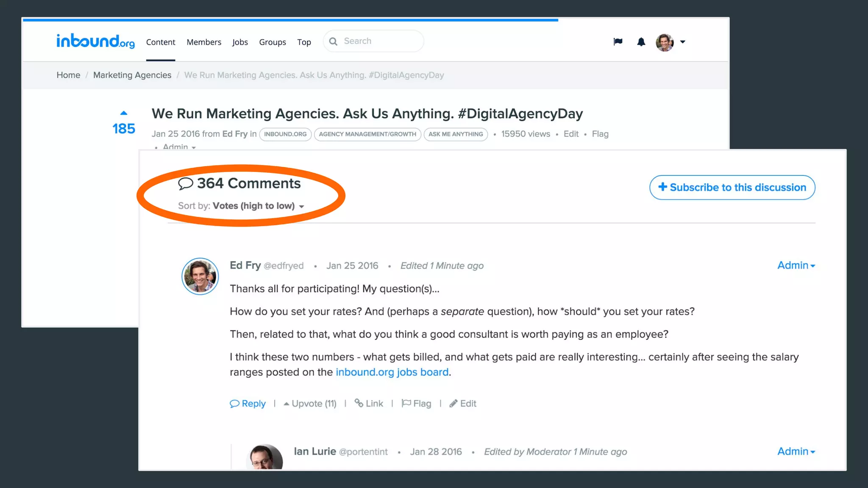Click the inbound.org logo
This screenshot has width=868, height=488.
pyautogui.click(x=96, y=41)
